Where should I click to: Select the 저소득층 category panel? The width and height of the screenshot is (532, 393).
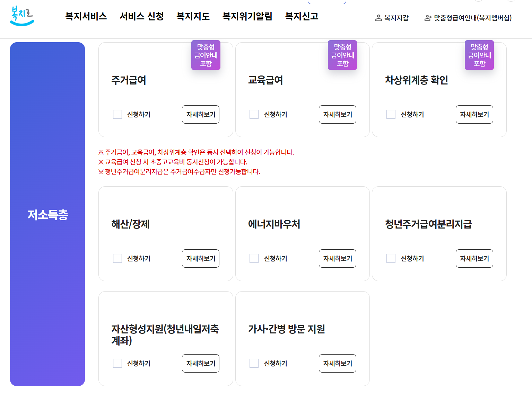(x=47, y=214)
